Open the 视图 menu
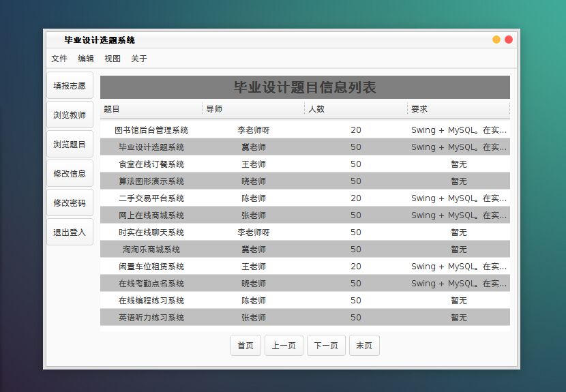Screen dimensions: 566x392 coord(113,59)
